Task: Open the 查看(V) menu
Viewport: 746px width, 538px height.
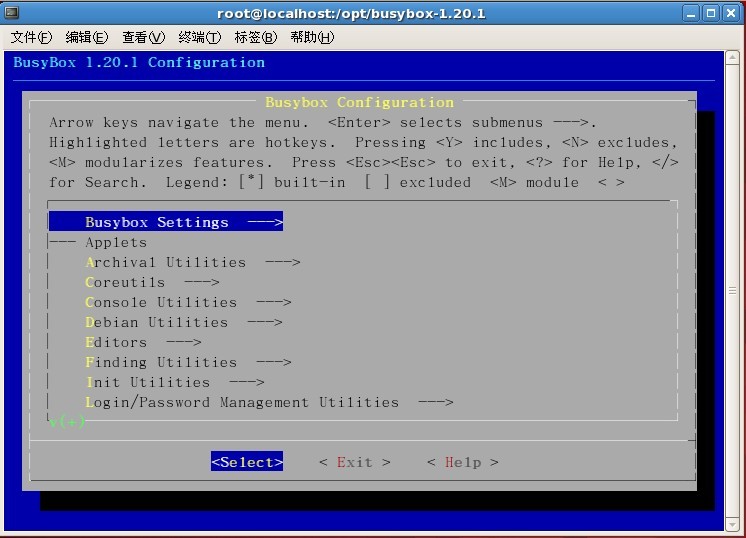Action: [143, 37]
